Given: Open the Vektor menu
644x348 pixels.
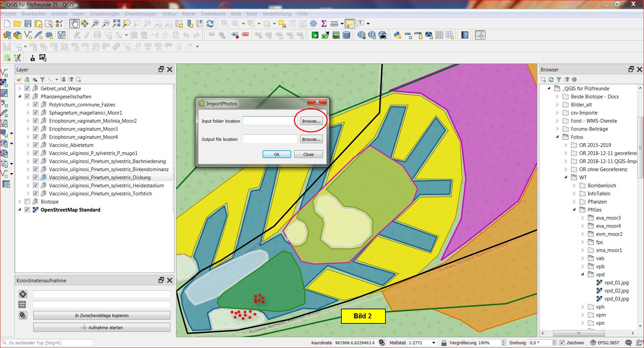Looking at the screenshot, I should tap(169, 14).
